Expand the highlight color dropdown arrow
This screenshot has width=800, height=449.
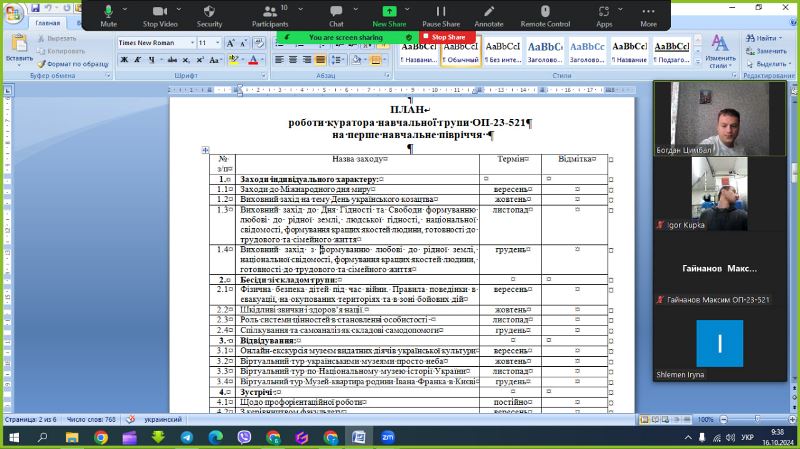click(242, 60)
